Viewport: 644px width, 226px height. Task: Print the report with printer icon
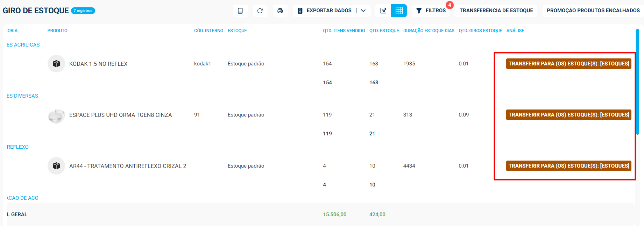280,11
